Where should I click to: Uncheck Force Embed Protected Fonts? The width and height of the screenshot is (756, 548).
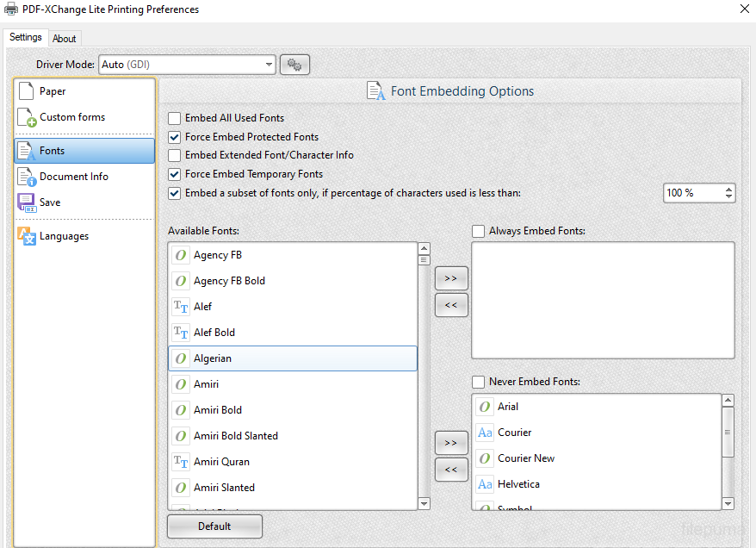[175, 137]
